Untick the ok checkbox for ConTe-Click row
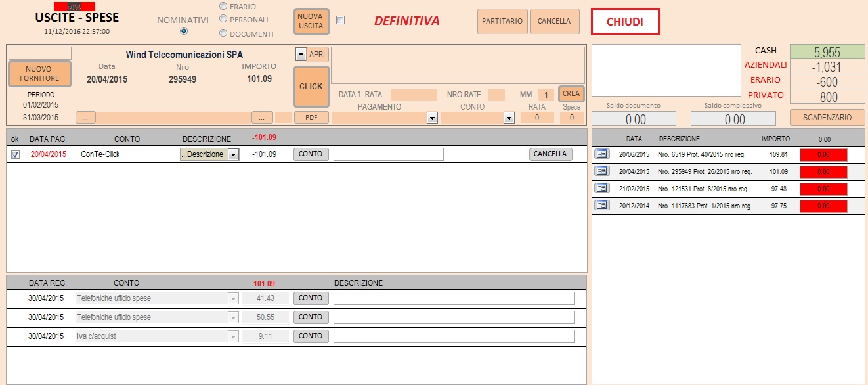The width and height of the screenshot is (868, 385). pos(16,154)
